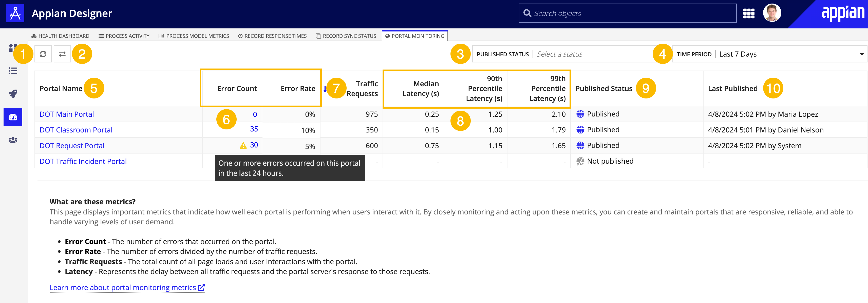Click '4/8/2024 5:01 PM by Daniel Nelson'
This screenshot has height=303, width=868.
tap(766, 130)
